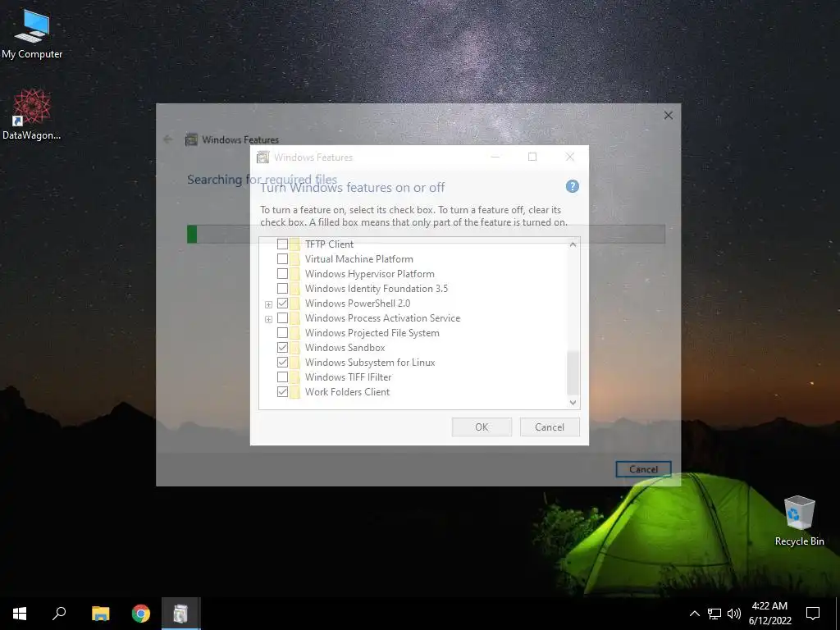Click the blue help question mark icon
840x630 pixels.
[572, 186]
